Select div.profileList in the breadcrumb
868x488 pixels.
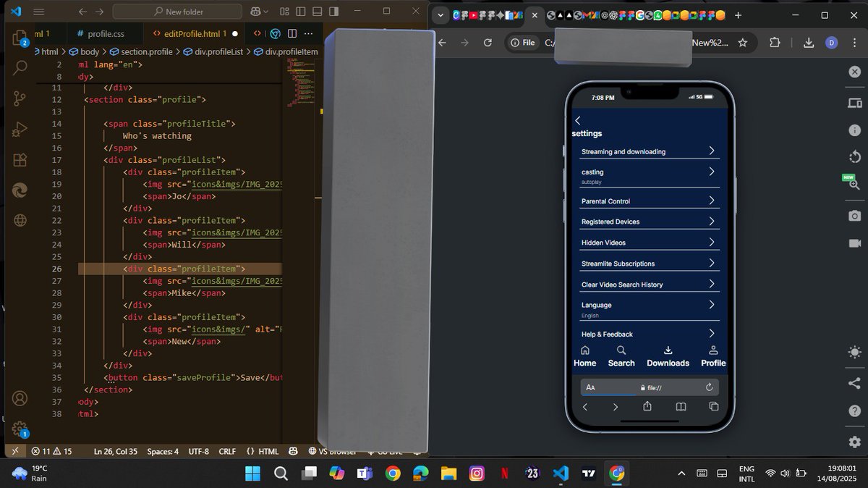[x=213, y=51]
